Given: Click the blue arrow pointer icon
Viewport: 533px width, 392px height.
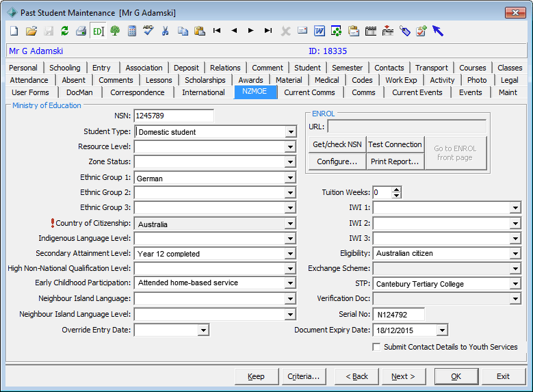Looking at the screenshot, I should coord(438,31).
